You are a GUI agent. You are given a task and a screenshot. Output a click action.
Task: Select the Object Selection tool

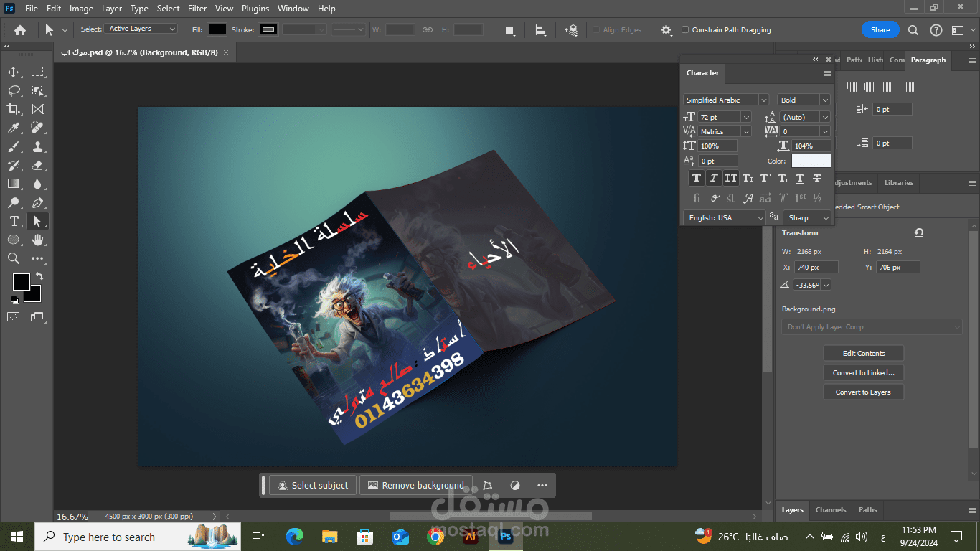click(37, 90)
